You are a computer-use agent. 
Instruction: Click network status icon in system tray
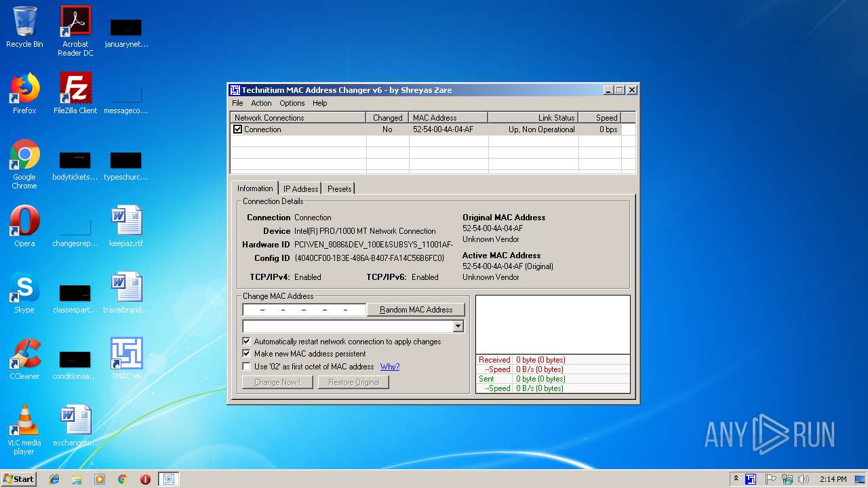click(x=787, y=479)
